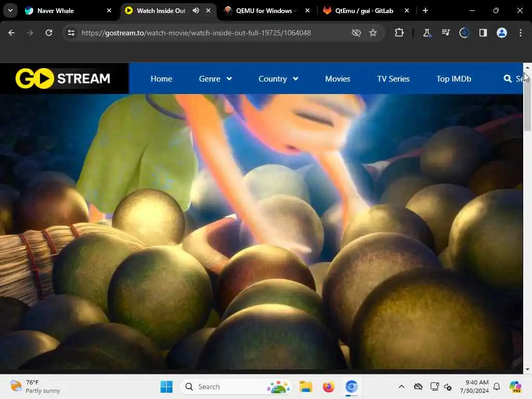
Task: Click the page scrollbar up arrow
Action: 527,67
